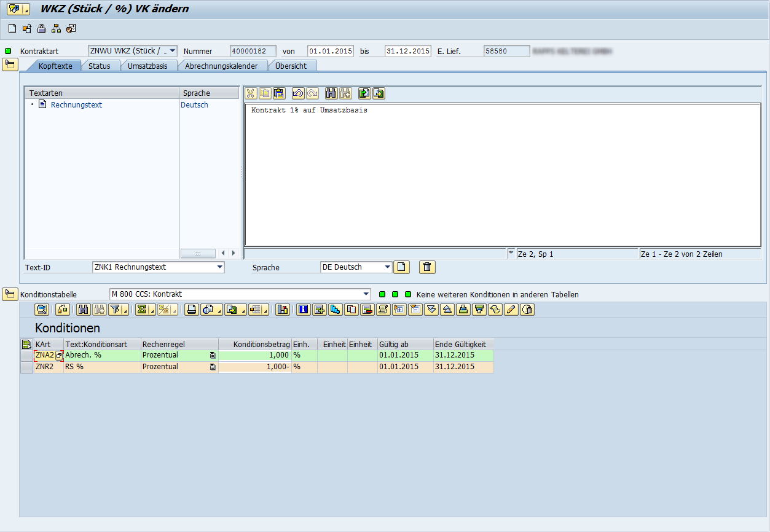Click the left scroll arrow under Sprache column
Image resolution: width=770 pixels, height=532 pixels.
223,253
